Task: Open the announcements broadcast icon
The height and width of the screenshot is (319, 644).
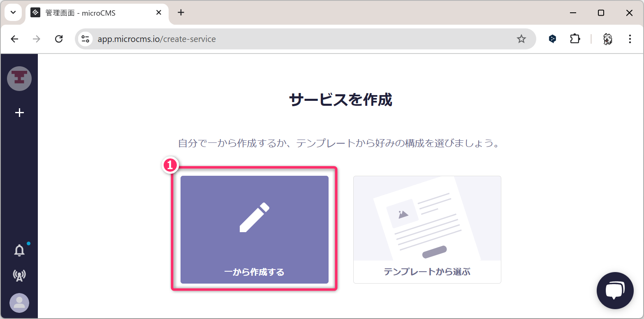Action: [19, 275]
